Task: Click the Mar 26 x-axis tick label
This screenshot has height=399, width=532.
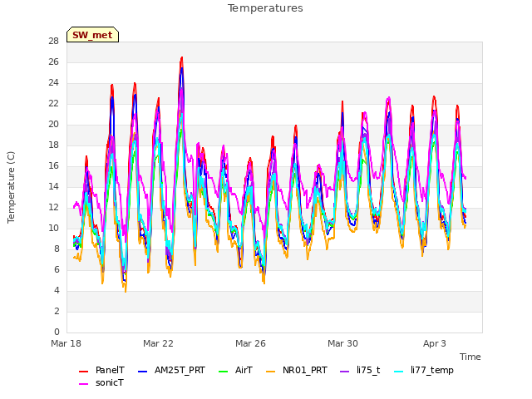Action: (x=250, y=343)
